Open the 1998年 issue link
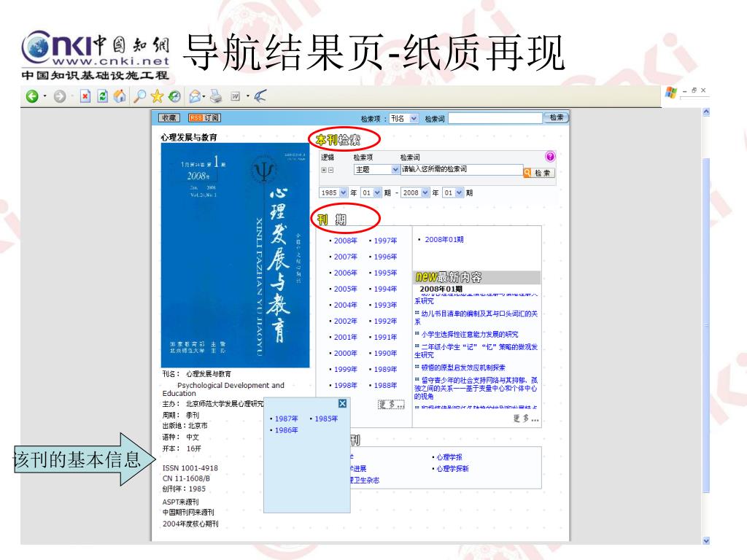The image size is (747, 560). [x=345, y=385]
